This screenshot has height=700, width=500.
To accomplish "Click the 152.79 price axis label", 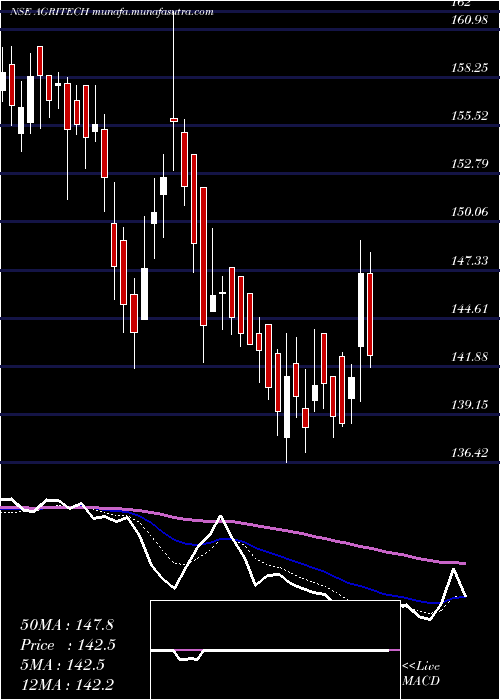I will pos(469,164).
